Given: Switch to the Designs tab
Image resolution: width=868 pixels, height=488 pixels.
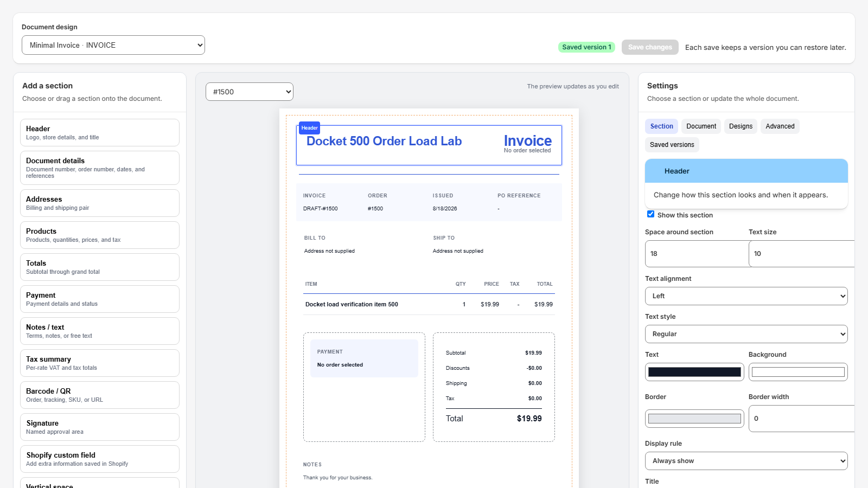Looking at the screenshot, I should coord(741,126).
